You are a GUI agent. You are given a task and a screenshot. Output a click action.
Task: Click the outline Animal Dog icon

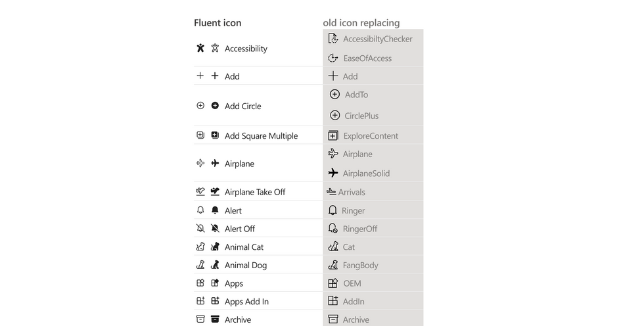tap(200, 265)
